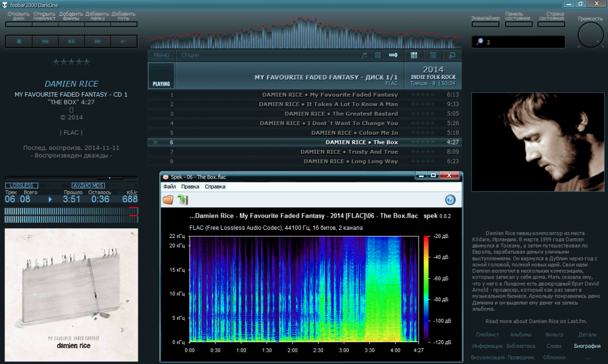
Task: Play a random track
Action: (124, 42)
